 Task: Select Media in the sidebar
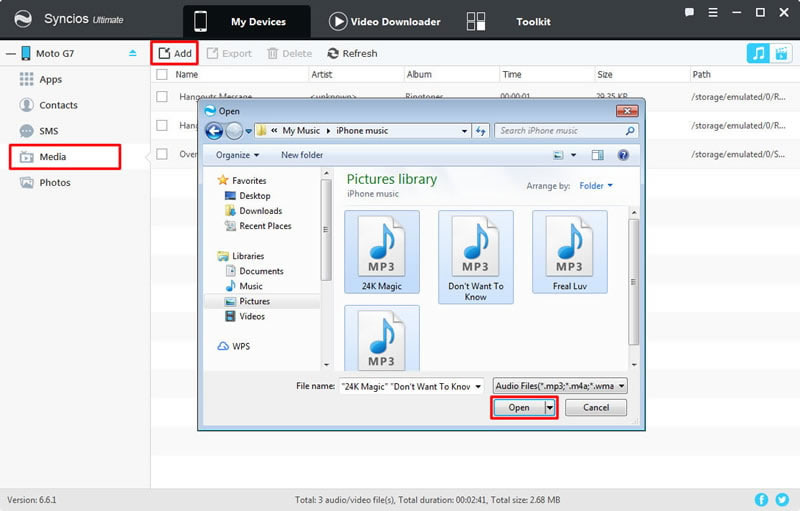pyautogui.click(x=65, y=157)
